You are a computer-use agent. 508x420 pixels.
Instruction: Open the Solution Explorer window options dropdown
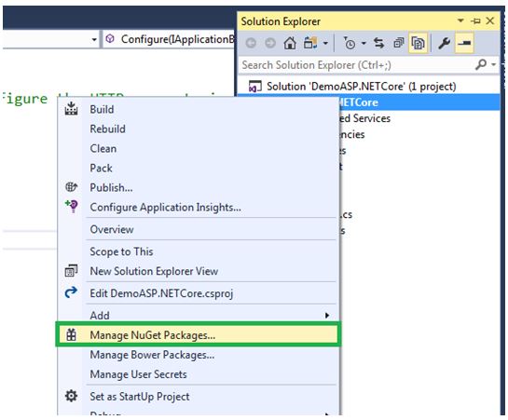click(x=460, y=20)
